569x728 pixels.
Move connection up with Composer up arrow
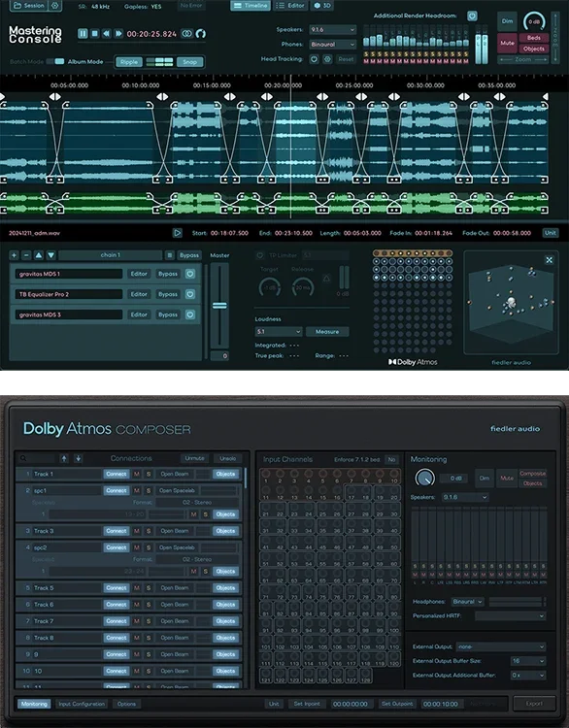pos(64,459)
